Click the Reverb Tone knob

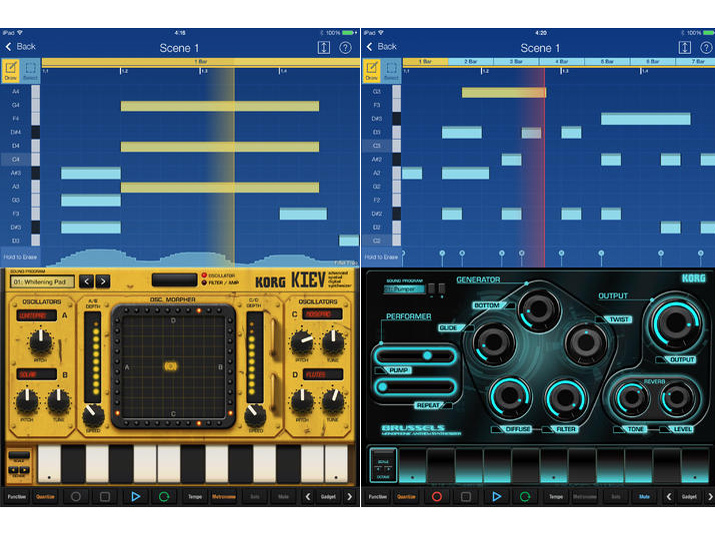click(x=632, y=398)
